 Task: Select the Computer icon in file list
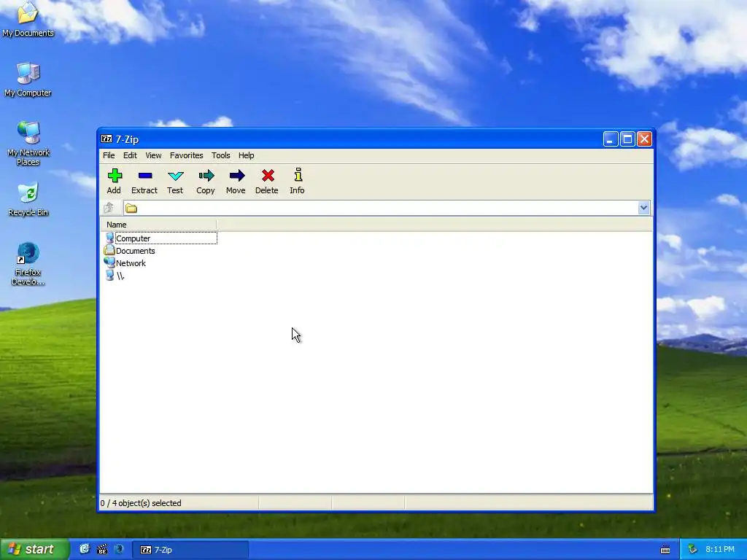[109, 238]
